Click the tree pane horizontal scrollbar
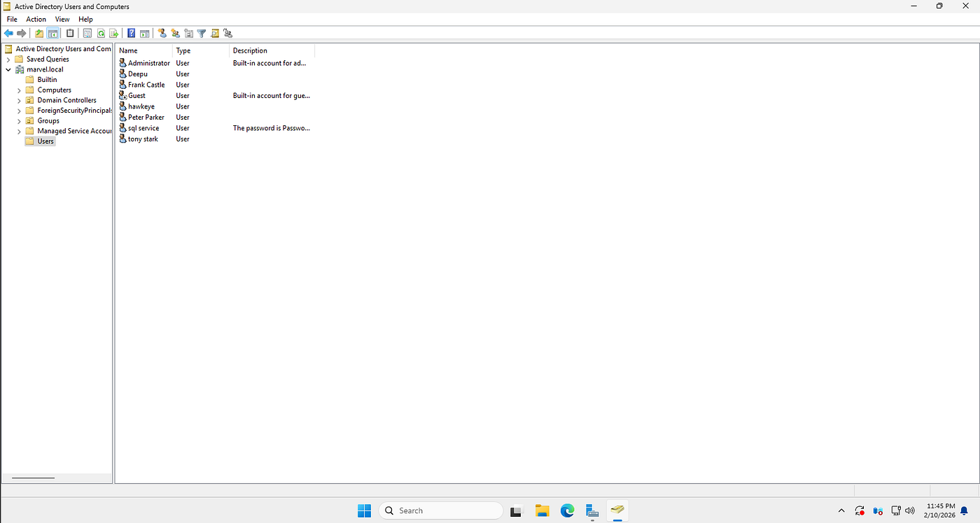Viewport: 980px width, 523px height. (33, 478)
